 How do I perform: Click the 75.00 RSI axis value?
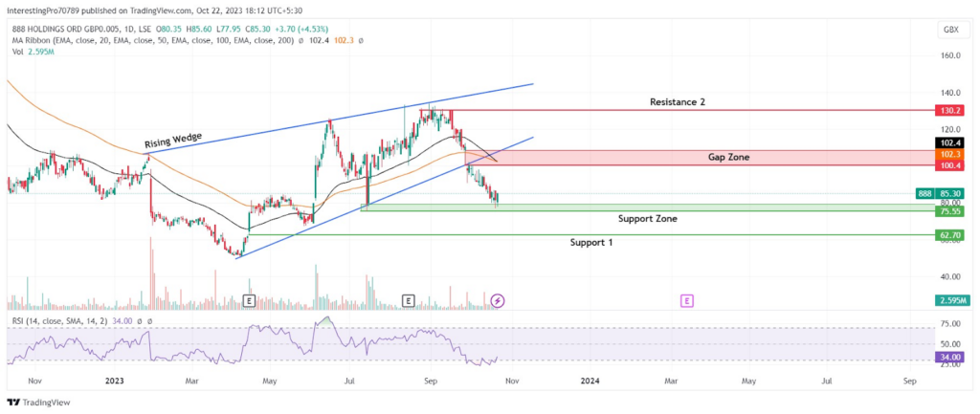(950, 323)
